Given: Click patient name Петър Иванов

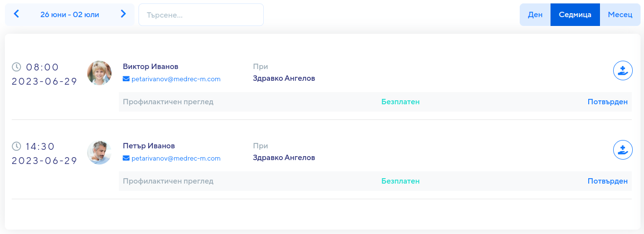Looking at the screenshot, I should tap(149, 146).
